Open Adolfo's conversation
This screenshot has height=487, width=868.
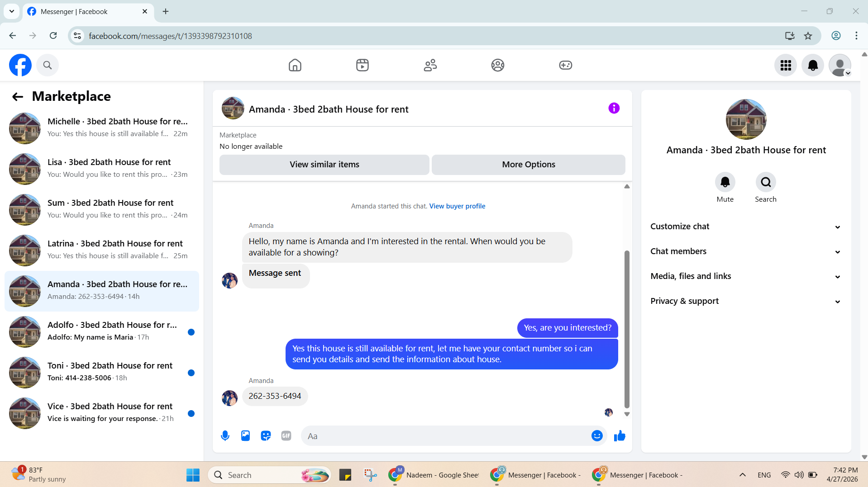point(102,332)
